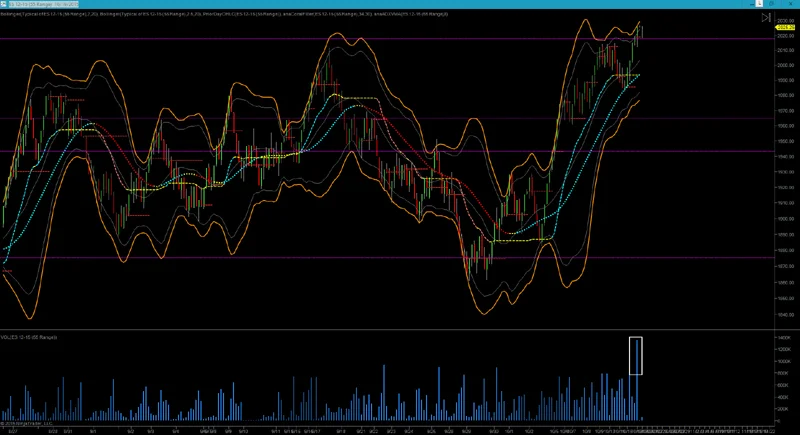The width and height of the screenshot is (800, 435).
Task: Click the 1400K volume axis label
Action: coord(784,338)
